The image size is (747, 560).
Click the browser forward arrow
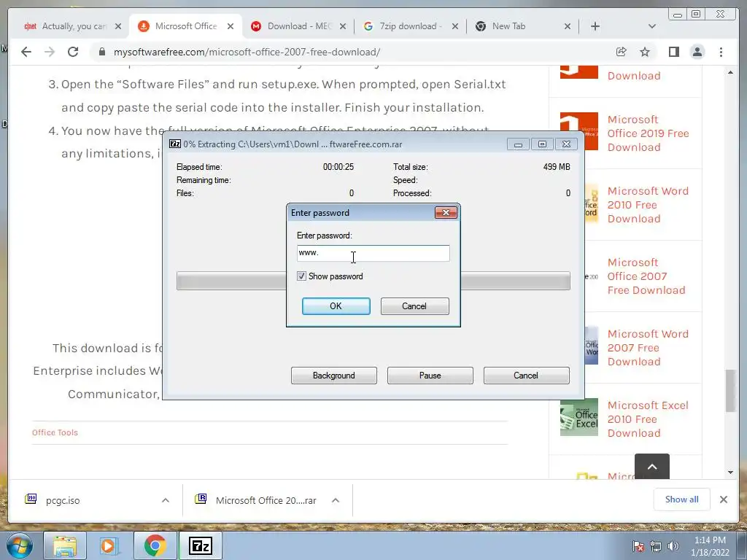(50, 52)
